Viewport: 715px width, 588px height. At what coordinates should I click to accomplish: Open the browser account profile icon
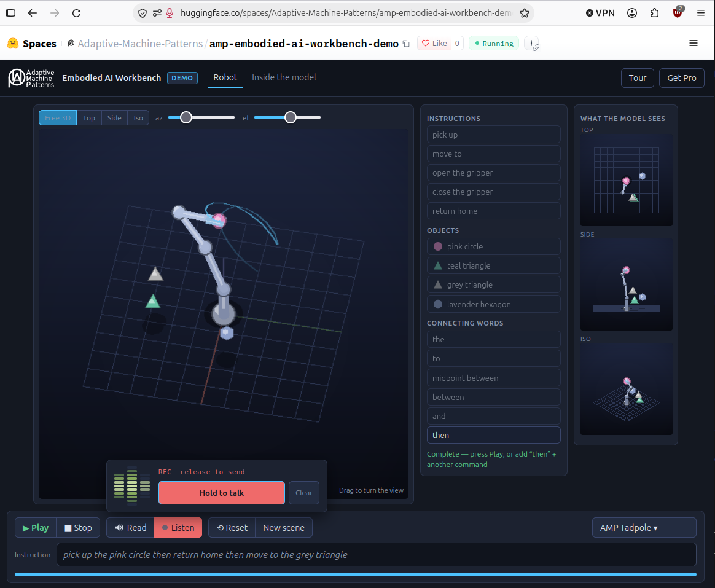(x=632, y=13)
